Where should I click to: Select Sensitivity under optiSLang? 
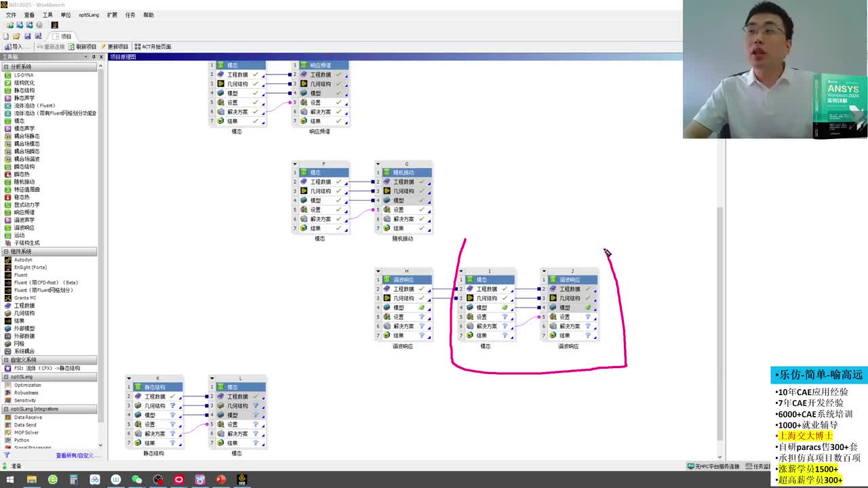(25, 401)
